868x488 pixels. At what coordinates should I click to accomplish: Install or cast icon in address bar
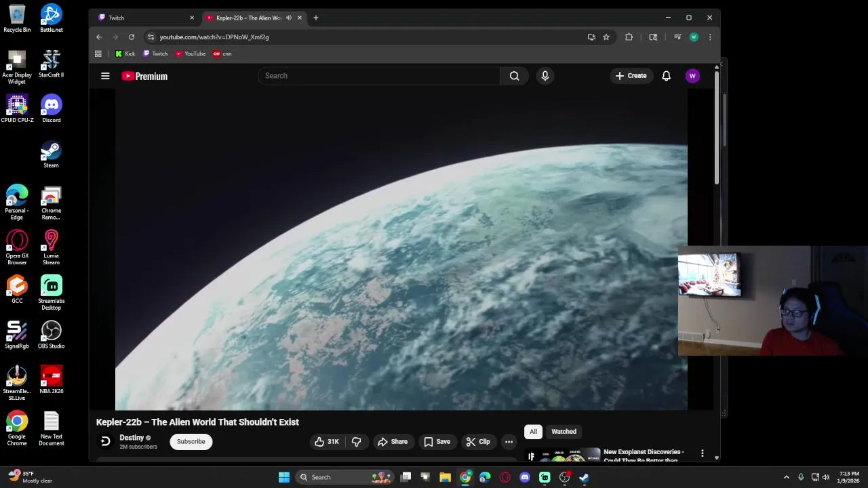[591, 37]
